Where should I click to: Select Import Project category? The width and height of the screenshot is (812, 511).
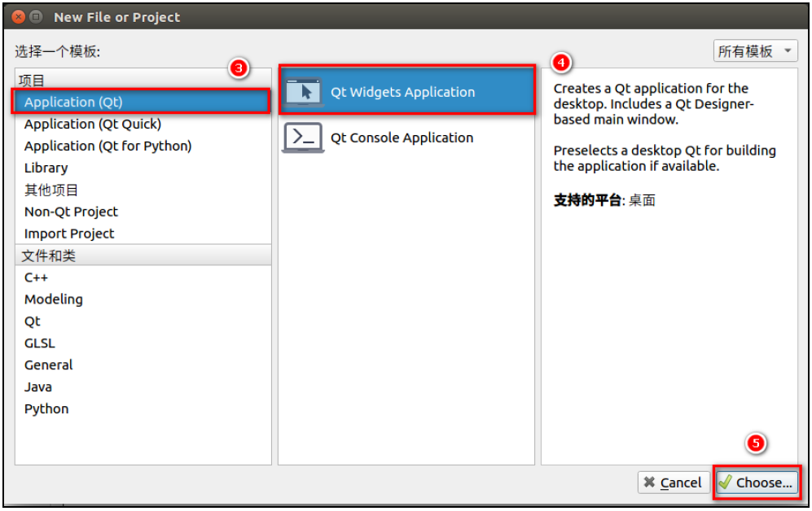(143, 234)
